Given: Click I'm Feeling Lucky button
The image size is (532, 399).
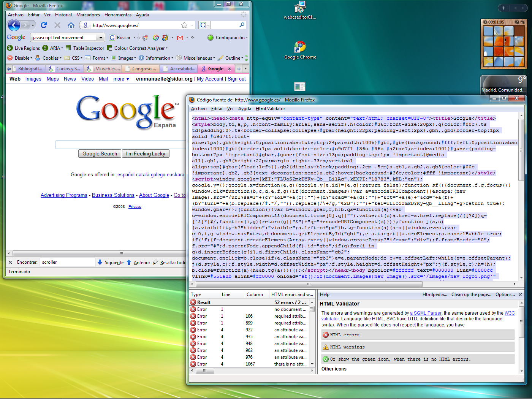Looking at the screenshot, I should click(146, 154).
